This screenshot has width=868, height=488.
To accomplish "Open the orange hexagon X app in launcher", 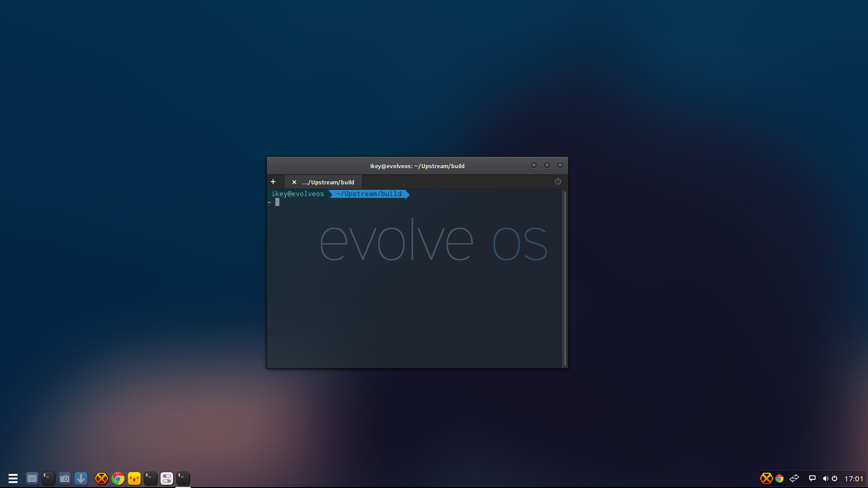I will (102, 479).
